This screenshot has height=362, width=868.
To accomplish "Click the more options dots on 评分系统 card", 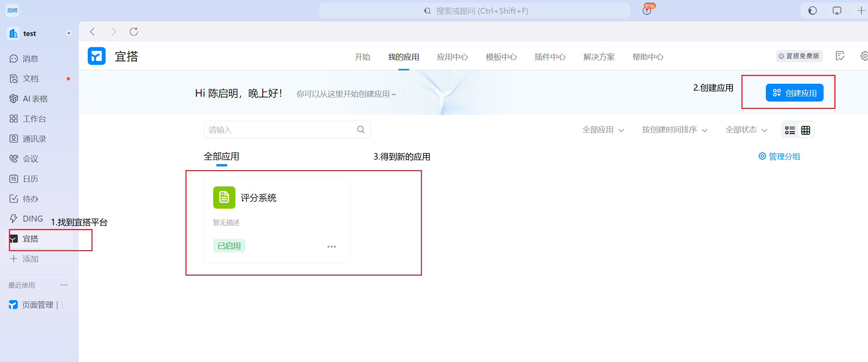I will pyautogui.click(x=331, y=246).
